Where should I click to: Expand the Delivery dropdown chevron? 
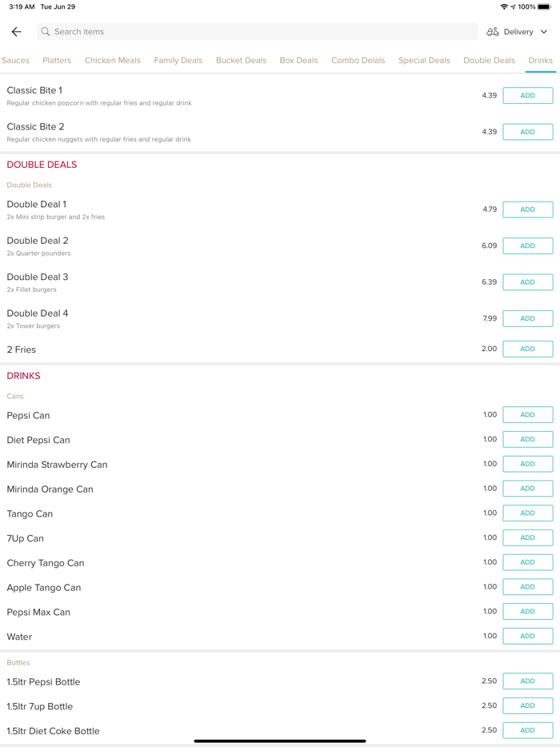[544, 32]
